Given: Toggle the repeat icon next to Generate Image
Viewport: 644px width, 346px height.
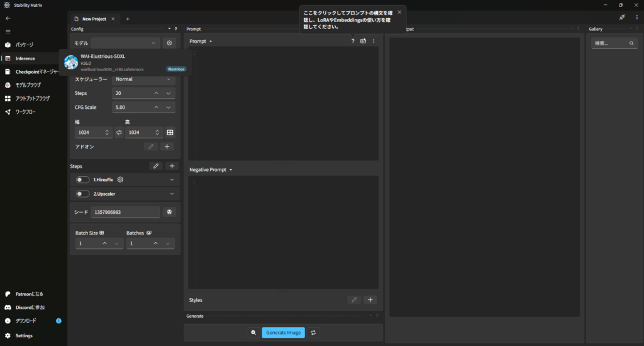Looking at the screenshot, I should pos(313,332).
